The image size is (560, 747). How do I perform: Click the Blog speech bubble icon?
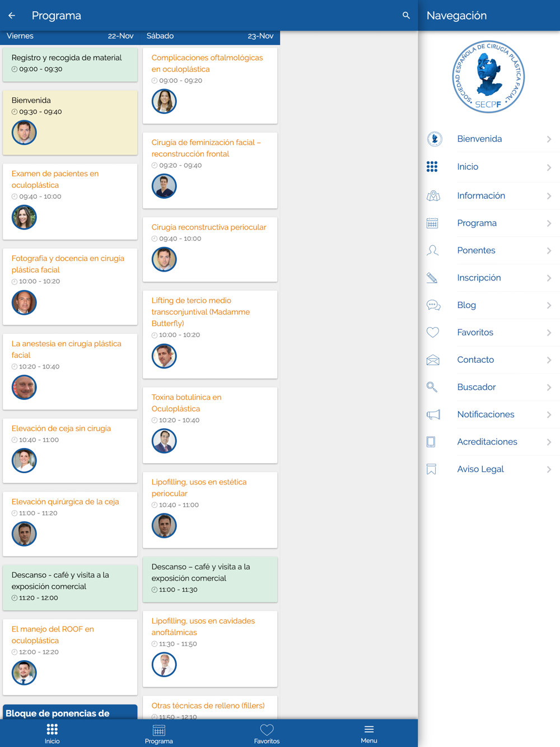tap(433, 305)
